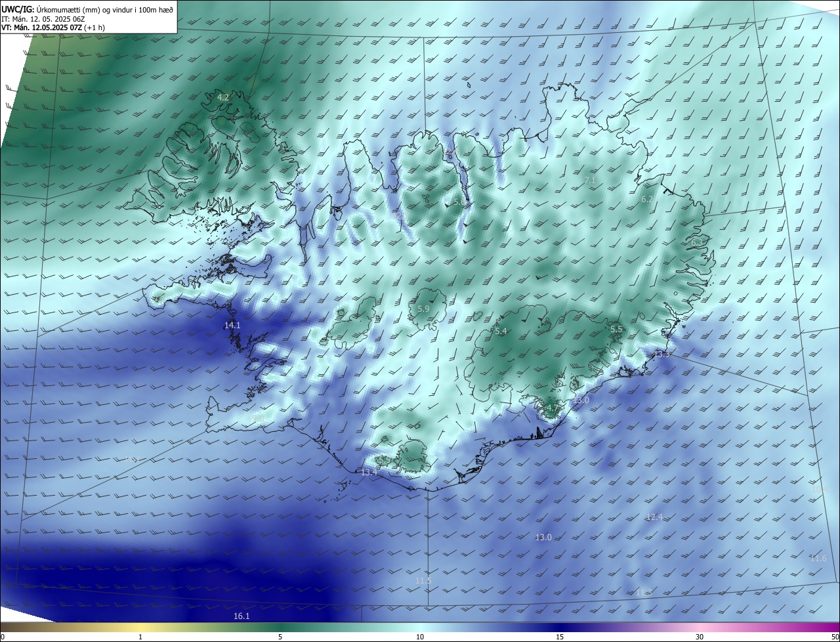This screenshot has height=642, width=840.
Task: Click the 13.3 value label
Action: click(x=662, y=354)
